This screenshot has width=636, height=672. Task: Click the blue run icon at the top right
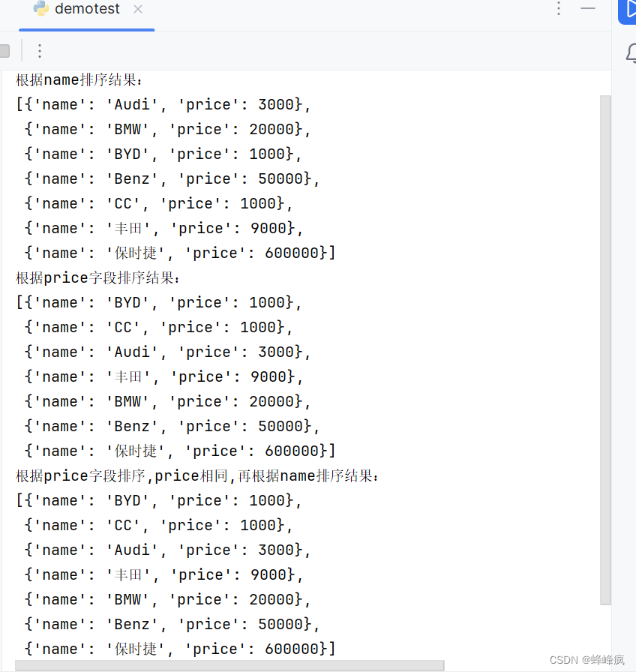pos(628,11)
